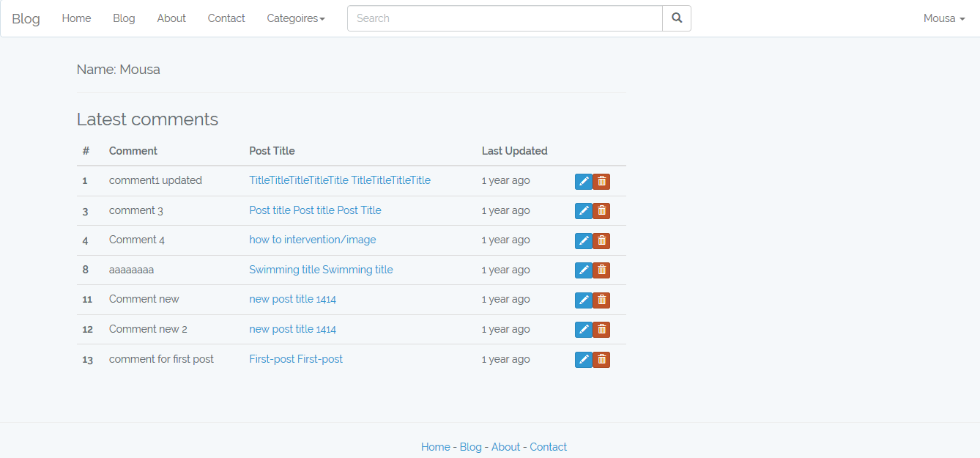This screenshot has height=458, width=980.
Task: Edit 'comment for first post' entry
Action: pyautogui.click(x=583, y=360)
